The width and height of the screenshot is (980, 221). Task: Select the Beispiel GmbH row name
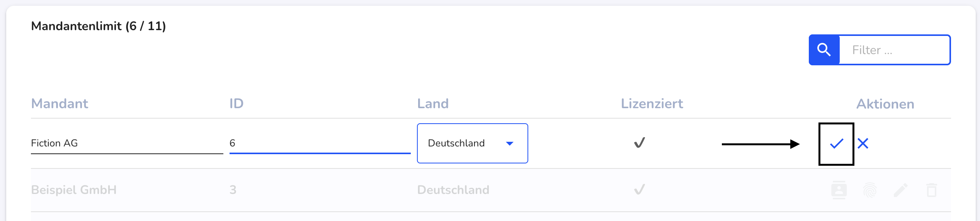(73, 190)
